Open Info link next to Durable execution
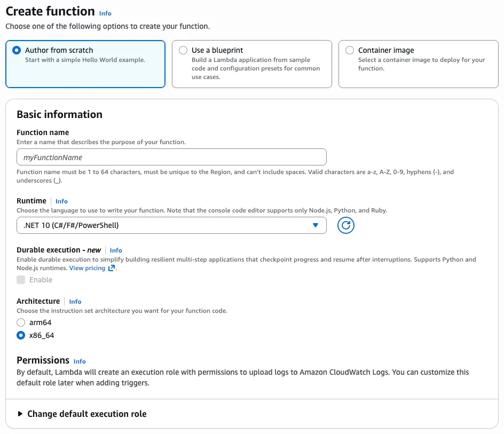Screen dimensions: 504x434 [116, 250]
